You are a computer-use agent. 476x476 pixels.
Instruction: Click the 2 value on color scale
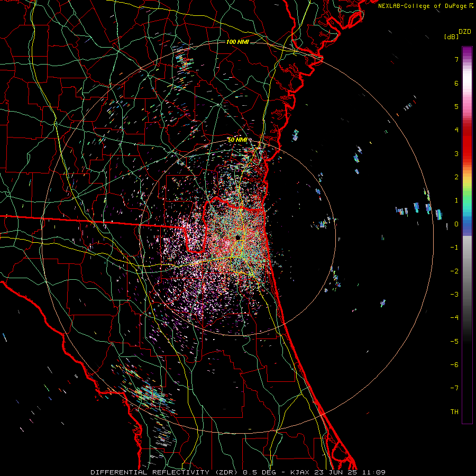456,177
